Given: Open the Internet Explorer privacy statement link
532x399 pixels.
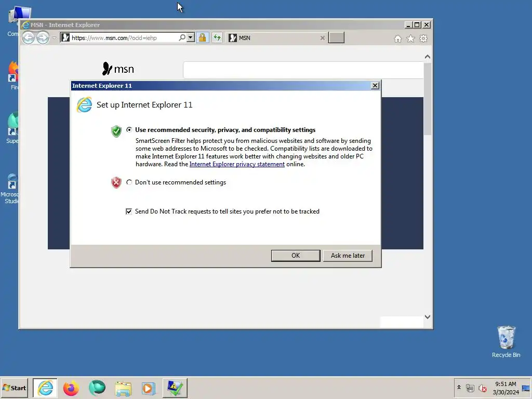Looking at the screenshot, I should [x=237, y=164].
